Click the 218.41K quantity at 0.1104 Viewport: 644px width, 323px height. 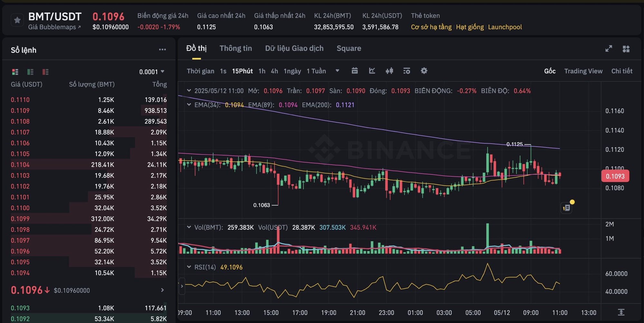pos(102,165)
